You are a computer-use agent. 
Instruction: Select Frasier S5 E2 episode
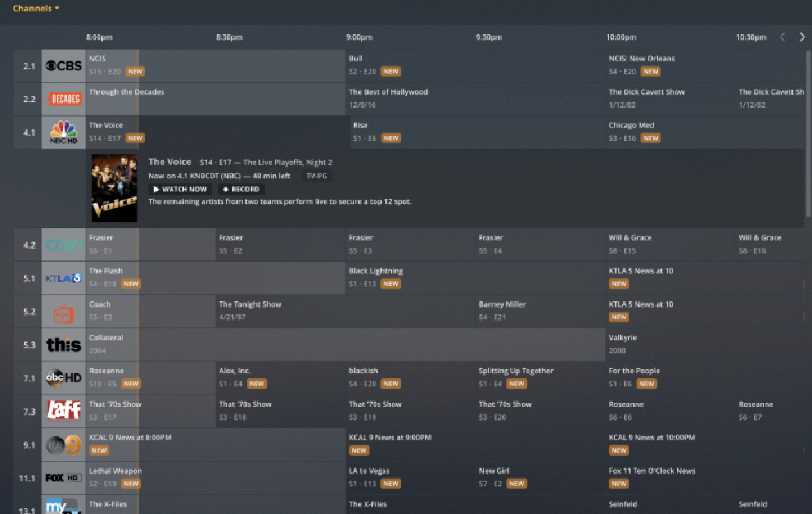(281, 245)
